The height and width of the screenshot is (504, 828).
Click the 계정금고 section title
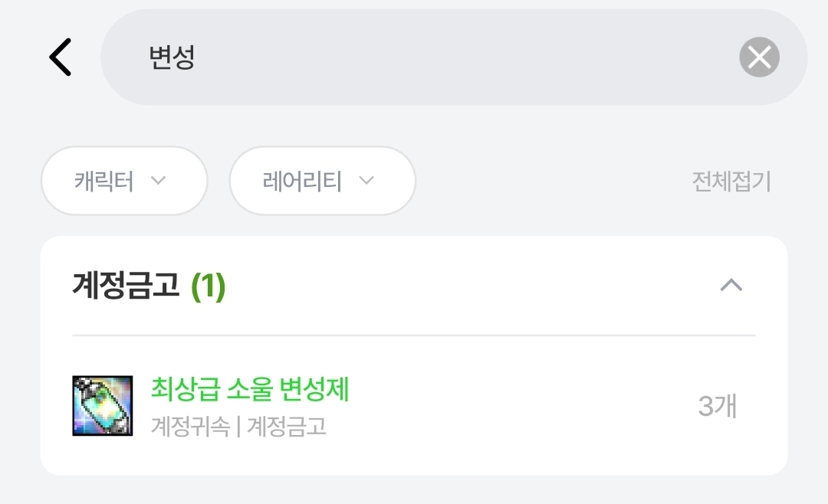126,286
